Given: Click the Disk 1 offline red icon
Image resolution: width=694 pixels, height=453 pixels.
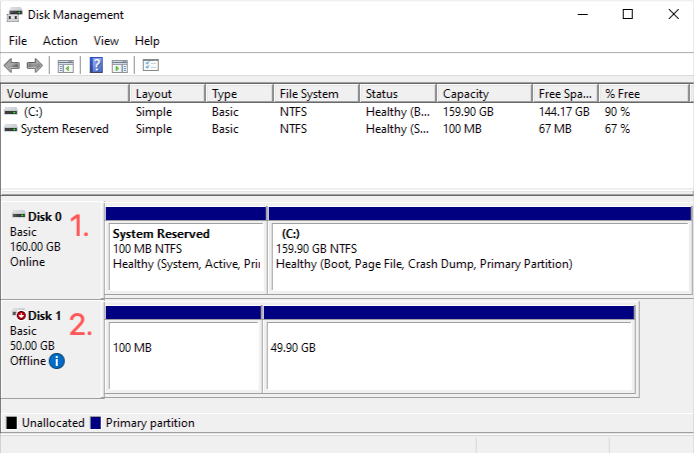Looking at the screenshot, I should pos(19,314).
